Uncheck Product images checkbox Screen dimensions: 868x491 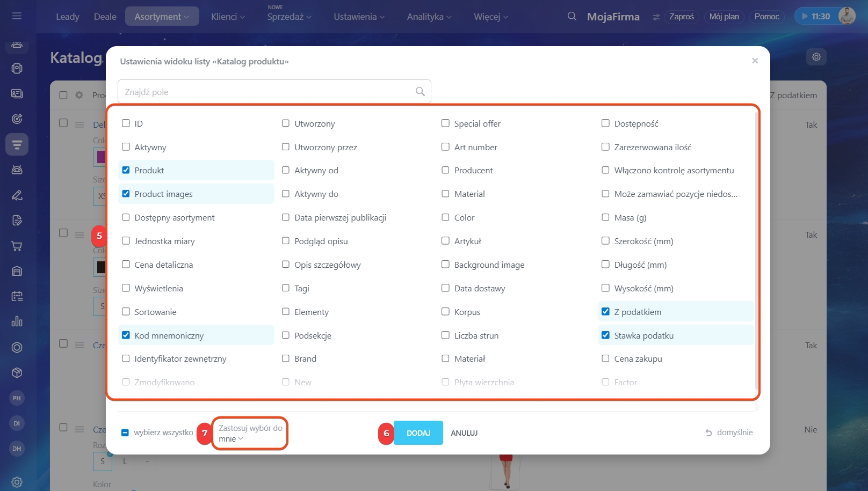pos(126,194)
